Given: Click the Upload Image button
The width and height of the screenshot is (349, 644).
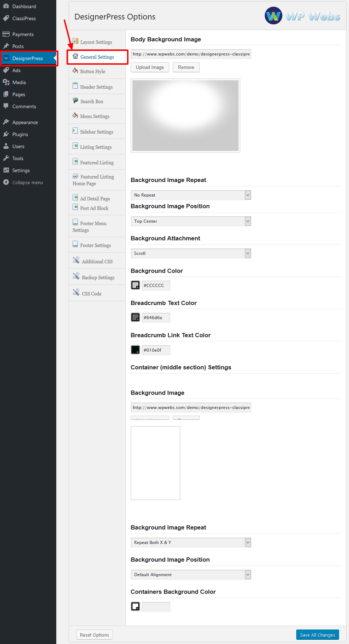Looking at the screenshot, I should (150, 67).
